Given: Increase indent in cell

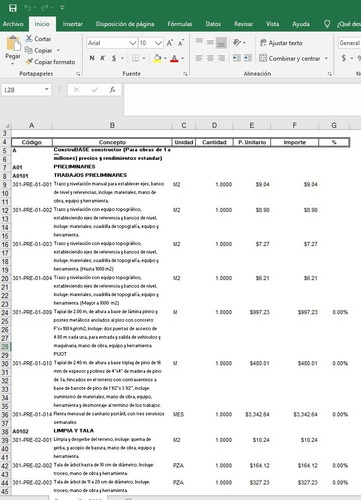Looking at the screenshot, I should (248, 58).
